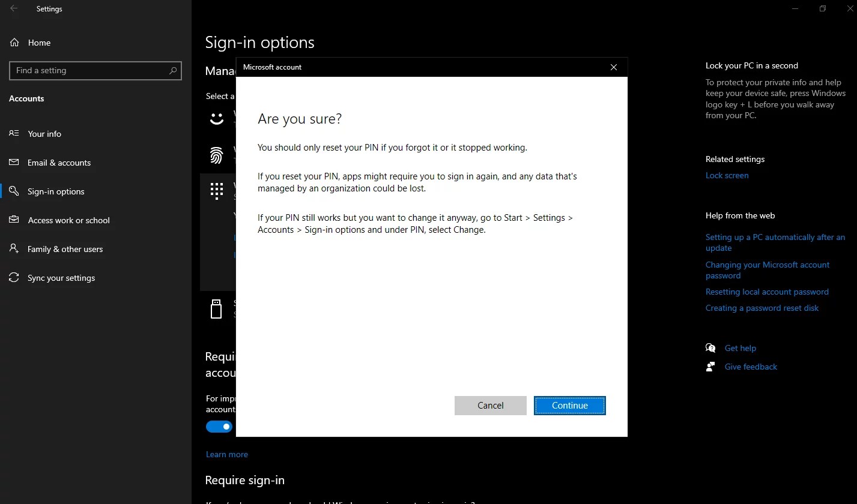Click Continue to reset the PIN
This screenshot has width=857, height=504.
[x=569, y=405]
